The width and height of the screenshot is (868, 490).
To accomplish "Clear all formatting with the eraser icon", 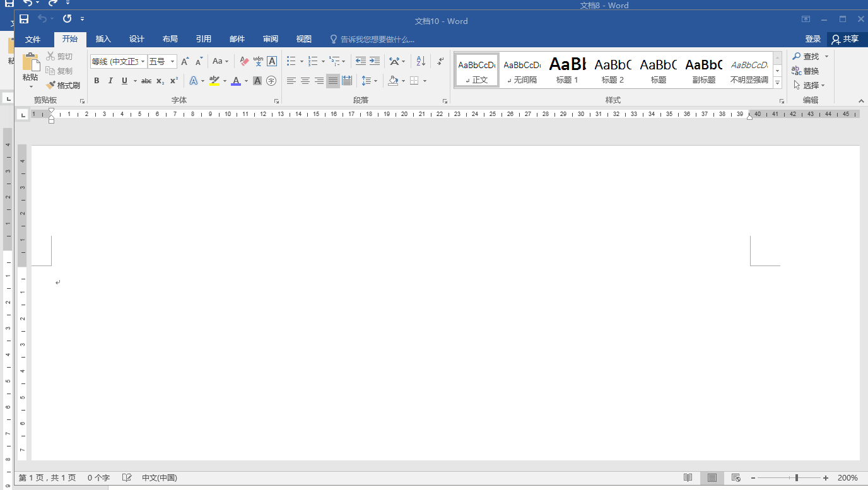I will coord(244,61).
